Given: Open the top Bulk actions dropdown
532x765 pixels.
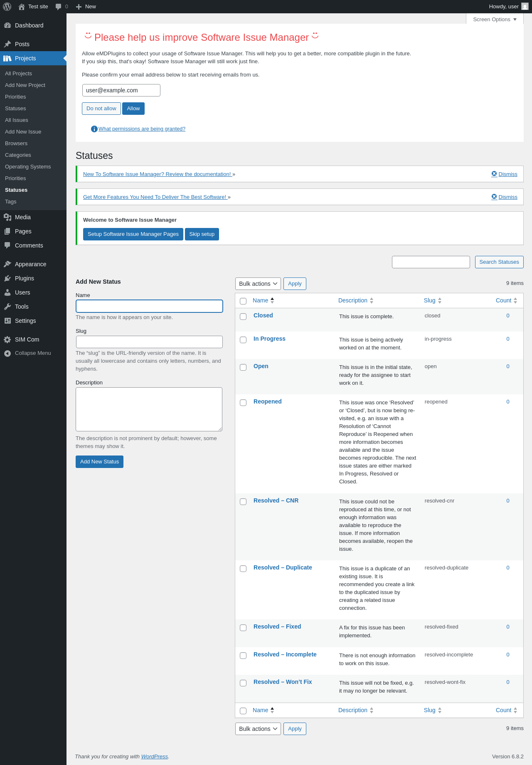Looking at the screenshot, I should tap(258, 284).
